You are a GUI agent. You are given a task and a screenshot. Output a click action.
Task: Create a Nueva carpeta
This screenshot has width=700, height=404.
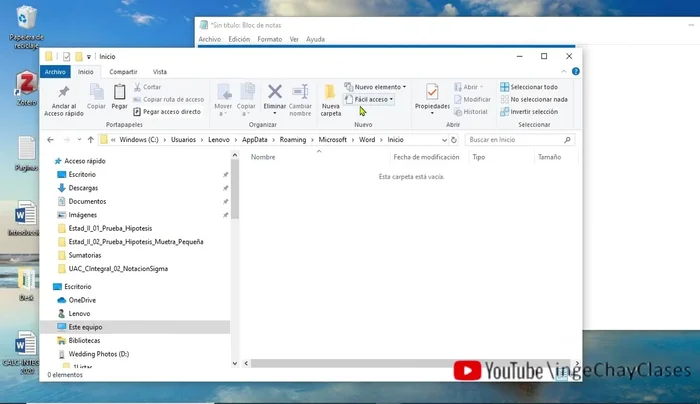tap(330, 100)
